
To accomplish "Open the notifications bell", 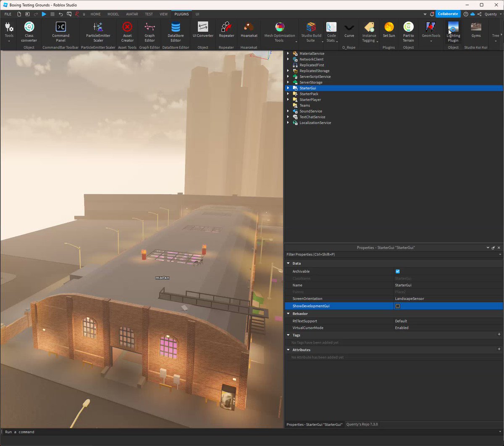I will 432,14.
